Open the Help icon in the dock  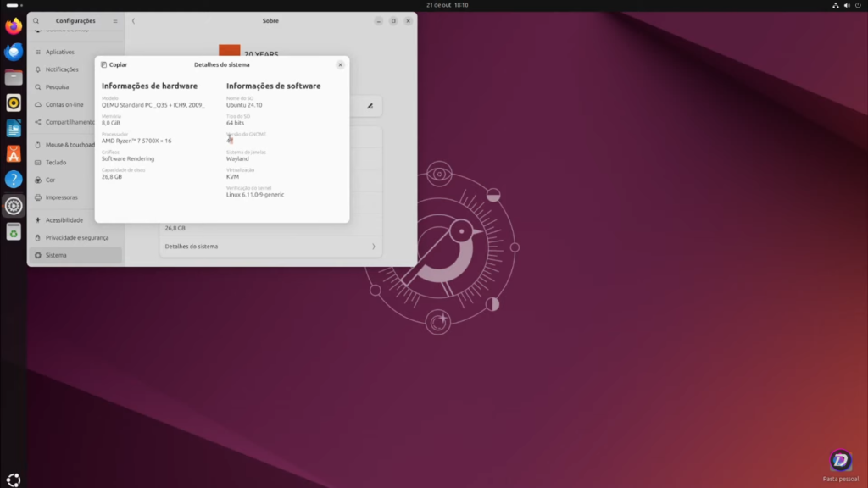(14, 180)
